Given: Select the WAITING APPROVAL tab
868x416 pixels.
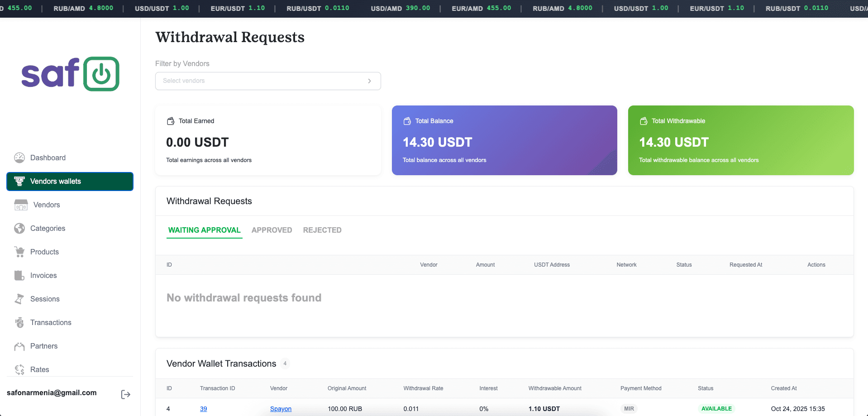Looking at the screenshot, I should pyautogui.click(x=204, y=230).
